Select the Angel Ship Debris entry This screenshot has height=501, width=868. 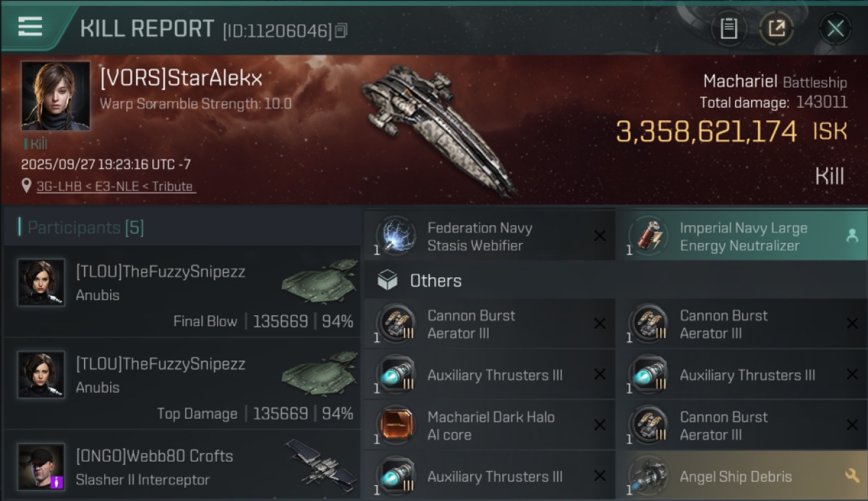click(742, 476)
